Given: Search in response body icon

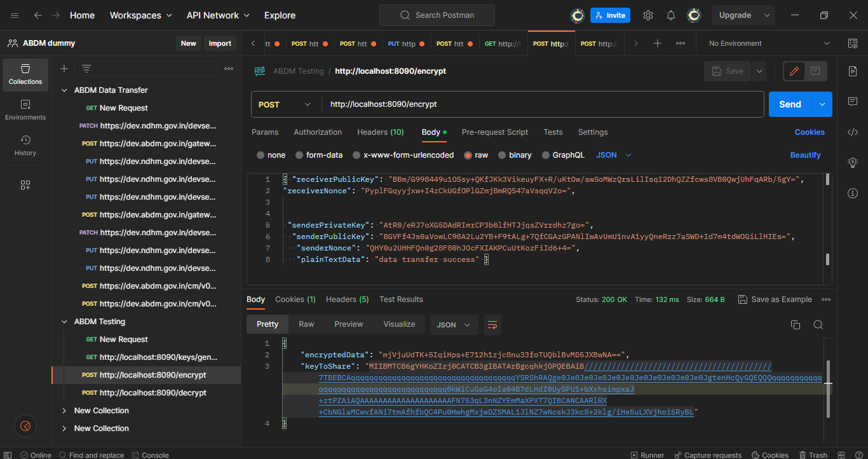Looking at the screenshot, I should click(818, 324).
